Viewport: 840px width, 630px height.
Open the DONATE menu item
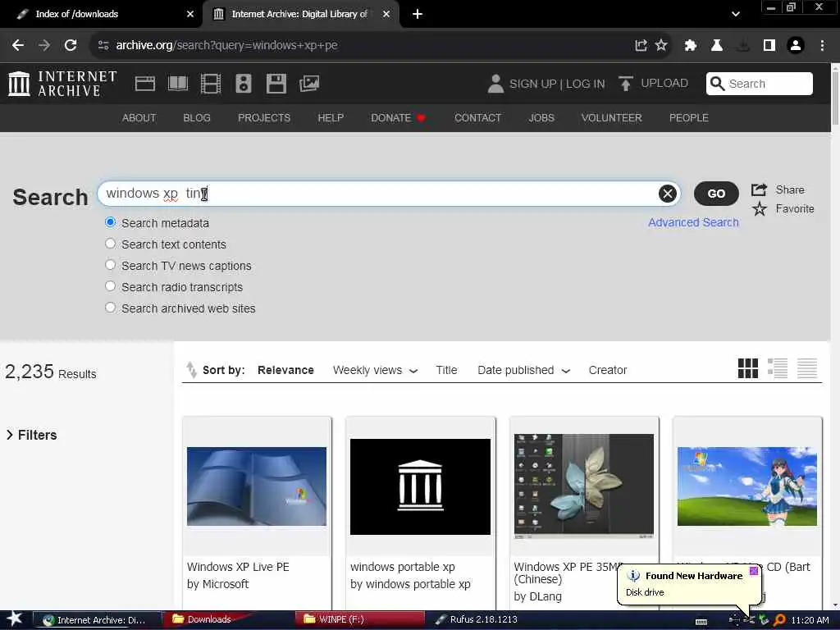pyautogui.click(x=398, y=118)
